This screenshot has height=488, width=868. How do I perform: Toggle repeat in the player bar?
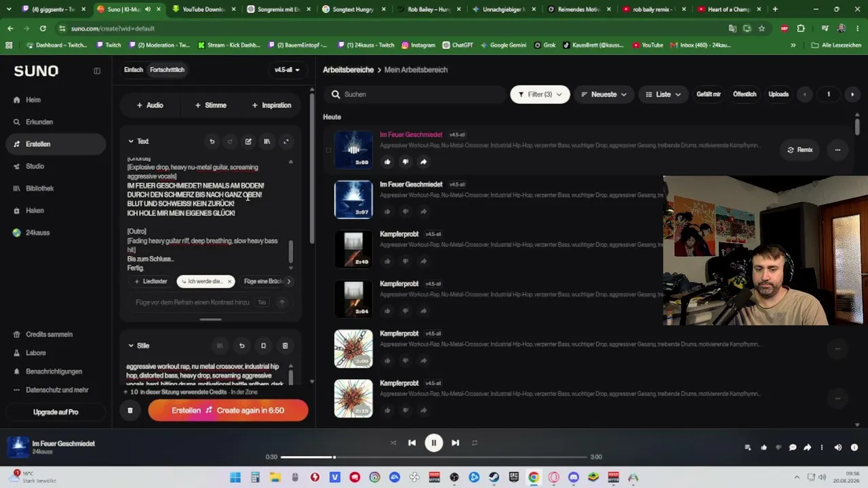(x=475, y=443)
